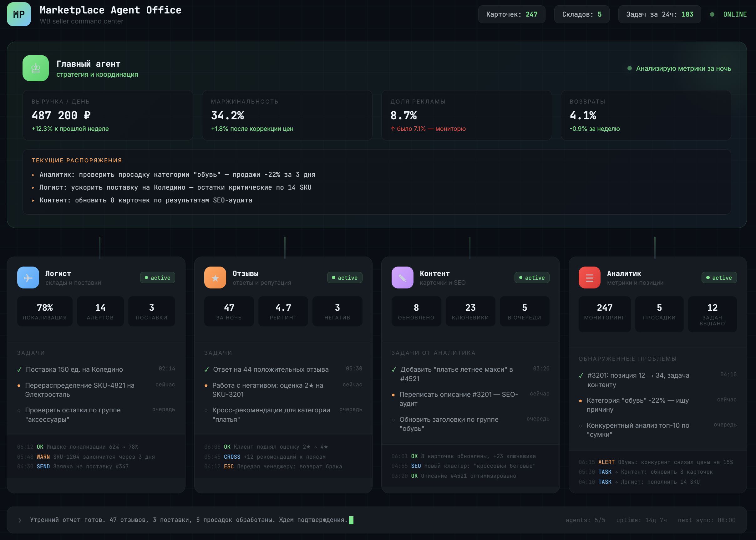Image resolution: width=756 pixels, height=540 pixels.
Task: Click the Отзывы star icon
Action: pos(215,278)
